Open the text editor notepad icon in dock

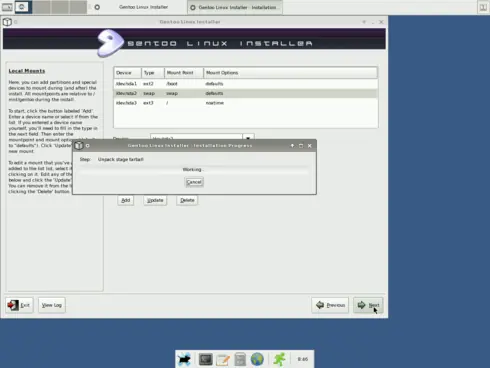[223, 360]
